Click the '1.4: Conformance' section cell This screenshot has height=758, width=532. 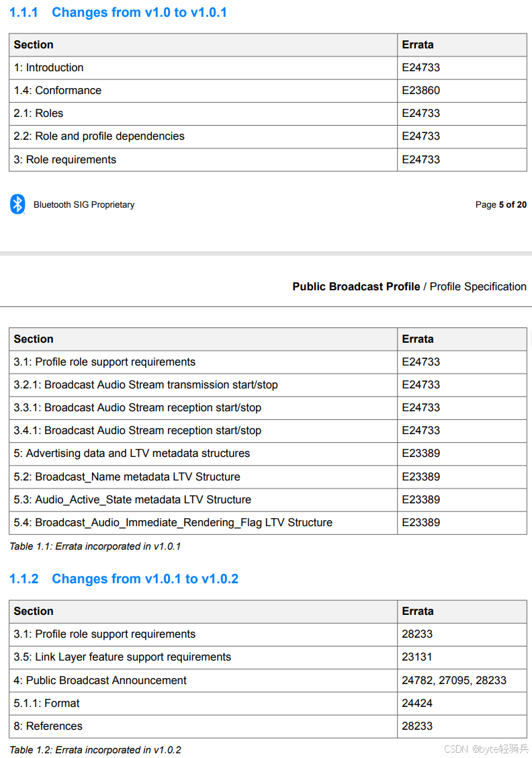pyautogui.click(x=203, y=91)
